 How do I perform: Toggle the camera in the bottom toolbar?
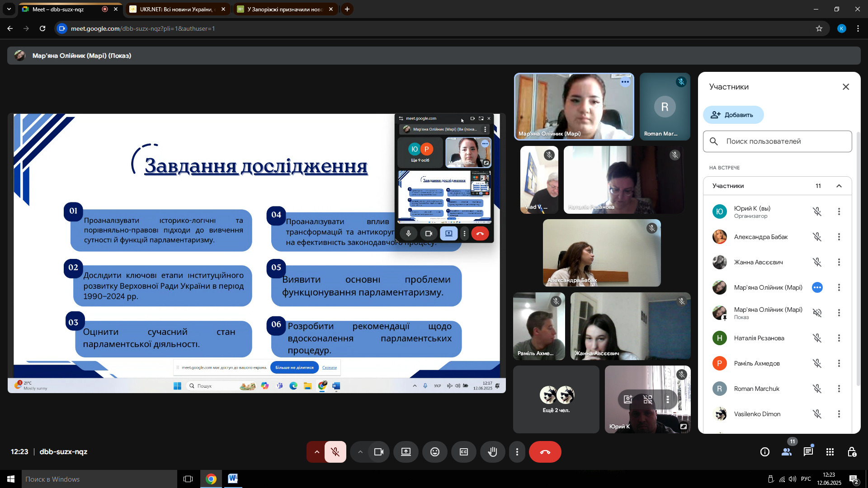pos(378,452)
